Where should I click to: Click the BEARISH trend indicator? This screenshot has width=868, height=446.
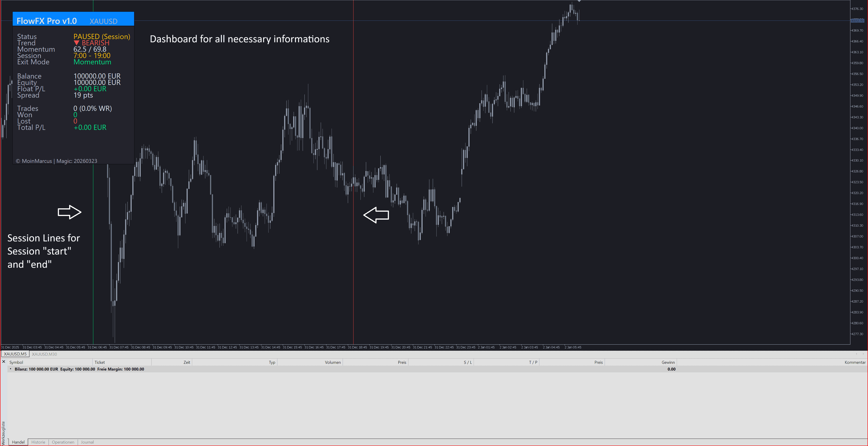(x=92, y=43)
